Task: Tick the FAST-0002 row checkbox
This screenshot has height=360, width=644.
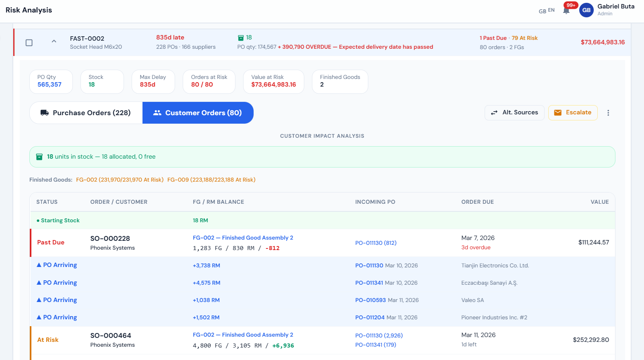Action: [x=29, y=43]
